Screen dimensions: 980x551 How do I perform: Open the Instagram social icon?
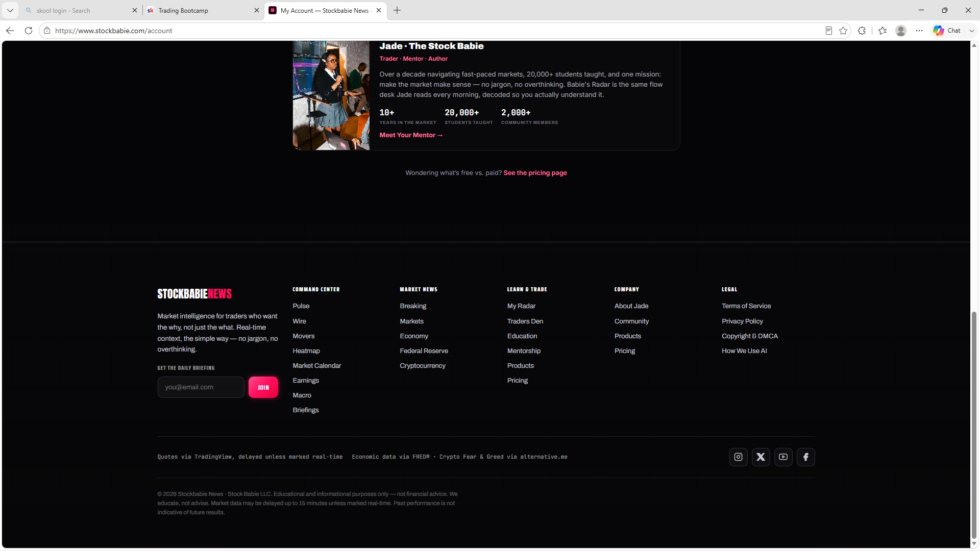738,457
